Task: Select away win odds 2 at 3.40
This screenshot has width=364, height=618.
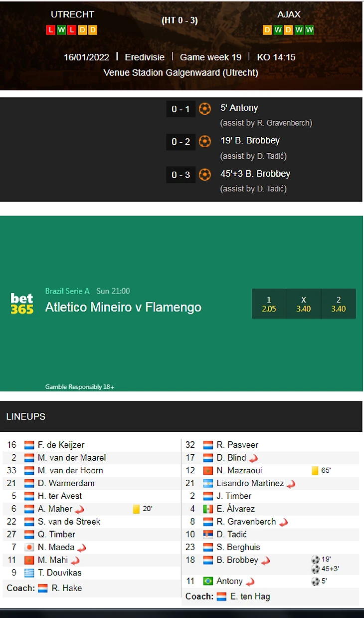Action: tap(338, 304)
